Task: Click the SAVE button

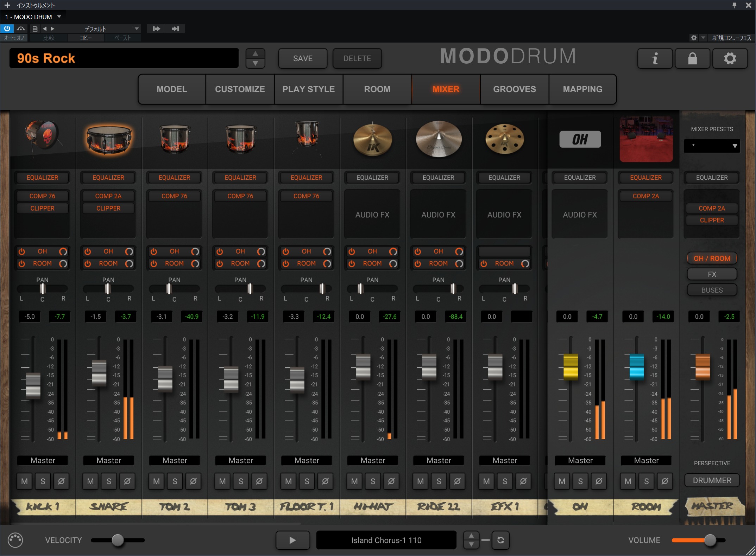Action: [x=303, y=58]
